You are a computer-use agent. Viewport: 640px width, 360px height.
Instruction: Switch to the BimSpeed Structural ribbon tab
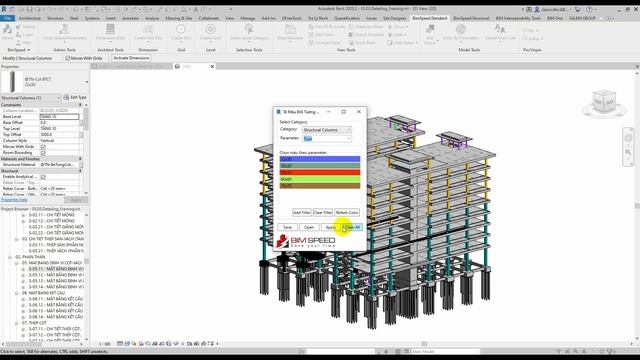[471, 18]
